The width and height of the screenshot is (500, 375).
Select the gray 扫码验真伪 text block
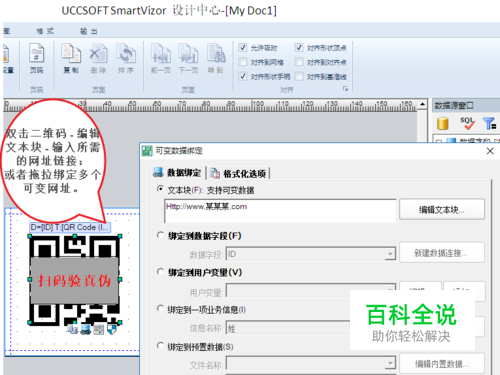(x=74, y=280)
